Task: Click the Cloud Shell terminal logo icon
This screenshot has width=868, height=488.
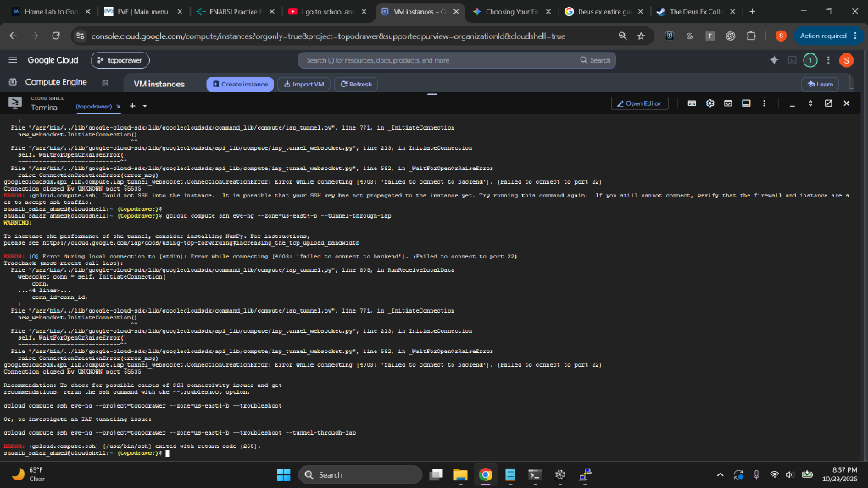Action: click(15, 103)
